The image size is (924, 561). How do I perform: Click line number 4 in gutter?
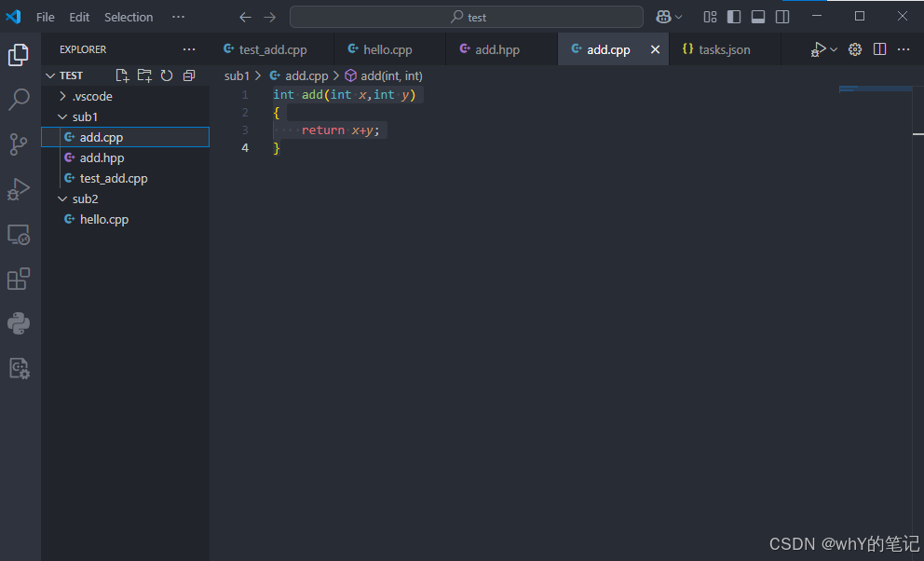245,148
